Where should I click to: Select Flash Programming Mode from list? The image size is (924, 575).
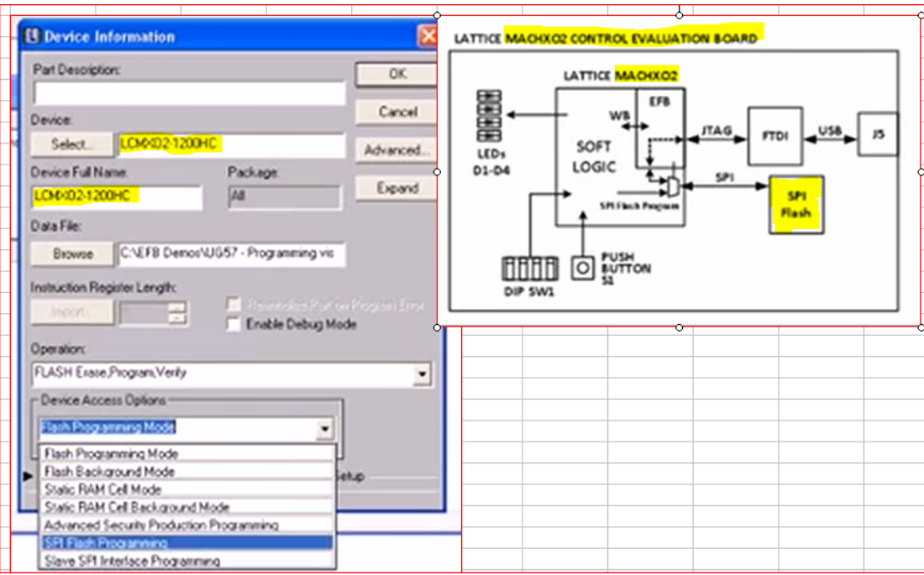[x=187, y=453]
